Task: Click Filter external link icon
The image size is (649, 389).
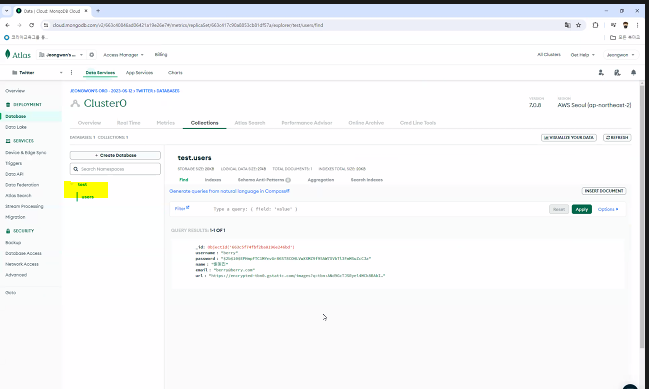Action: tap(187, 207)
